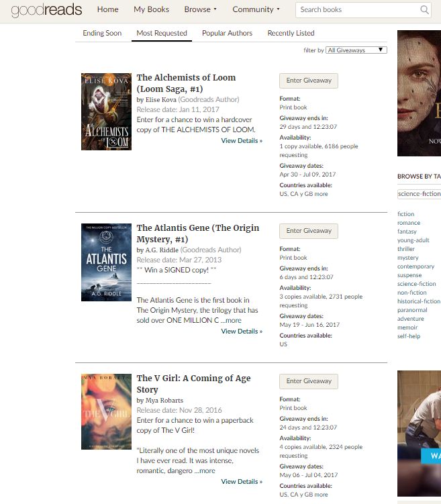The image size is (441, 504).
Task: Open the Popular Authors tab
Action: click(x=228, y=33)
